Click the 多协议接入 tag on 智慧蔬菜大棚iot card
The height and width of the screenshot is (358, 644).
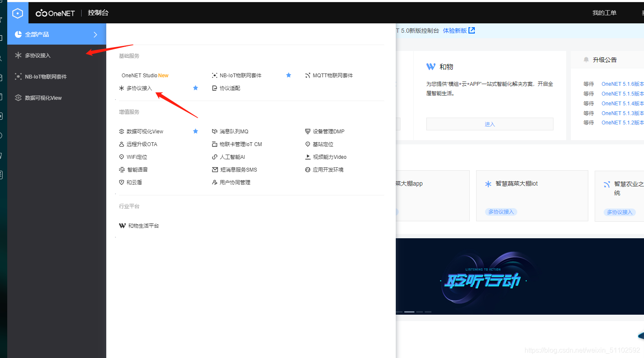(x=501, y=212)
